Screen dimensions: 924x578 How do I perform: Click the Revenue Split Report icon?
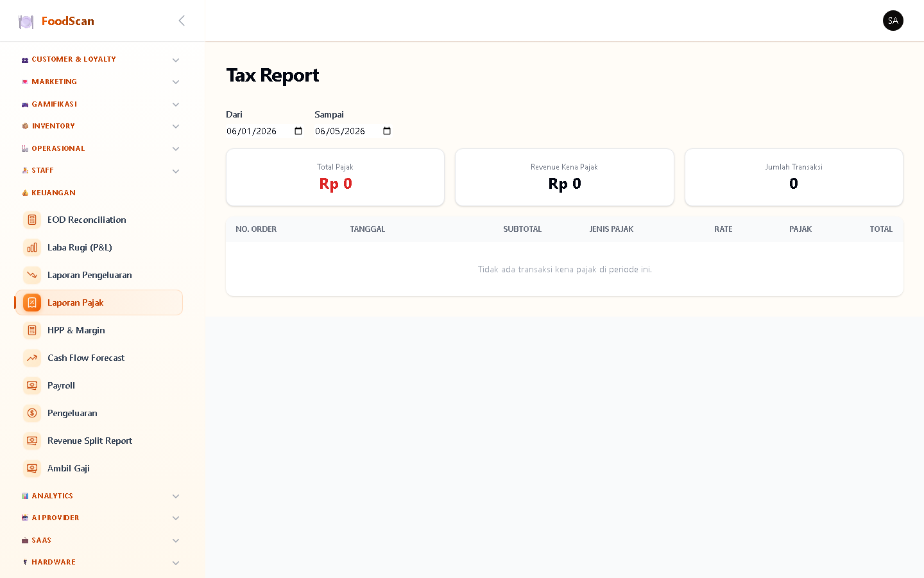pyautogui.click(x=32, y=441)
